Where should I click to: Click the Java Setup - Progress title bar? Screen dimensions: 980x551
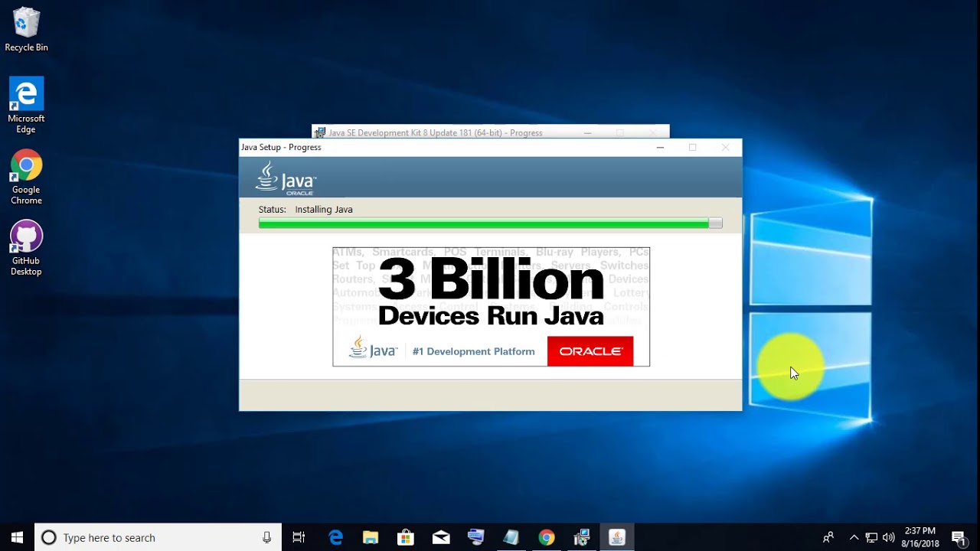pyautogui.click(x=490, y=148)
